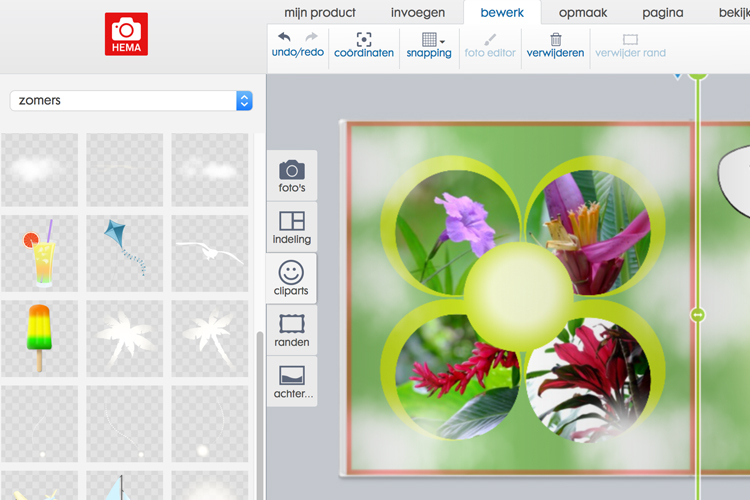This screenshot has height=500, width=750.
Task: Open the snapping grid options
Action: 429,45
